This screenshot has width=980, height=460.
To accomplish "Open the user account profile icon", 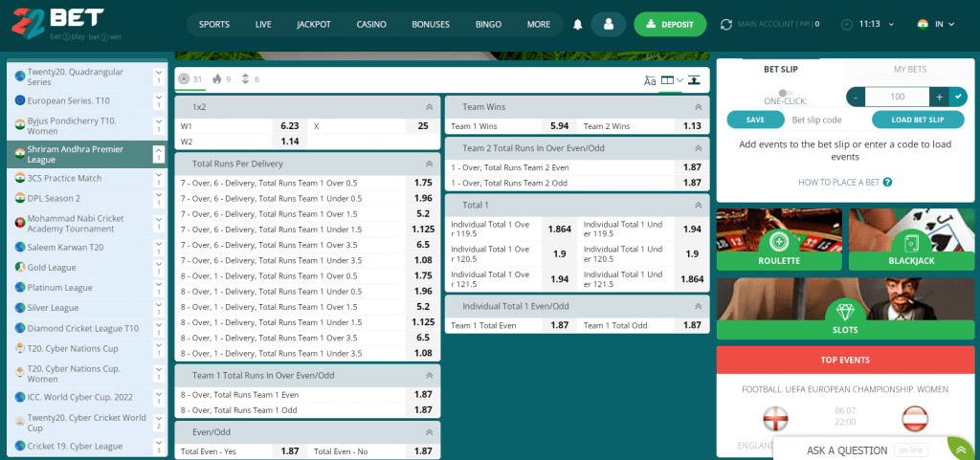I will click(608, 24).
